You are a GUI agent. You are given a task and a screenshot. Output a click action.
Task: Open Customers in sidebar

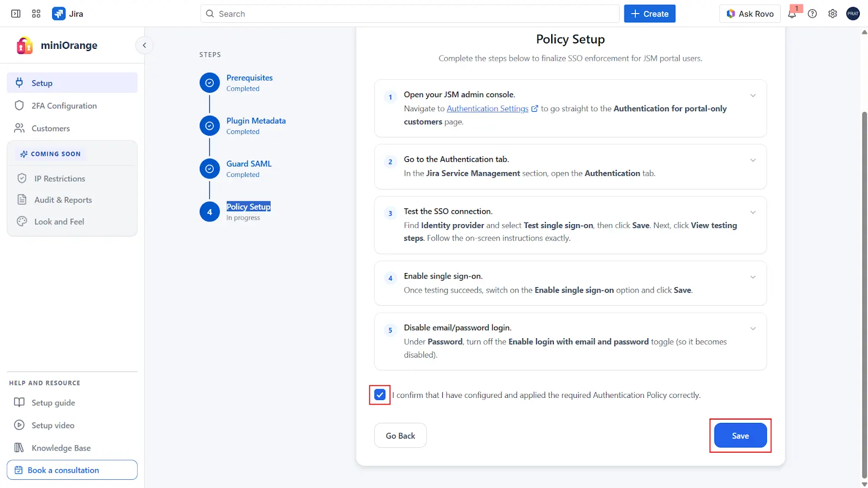click(72, 128)
